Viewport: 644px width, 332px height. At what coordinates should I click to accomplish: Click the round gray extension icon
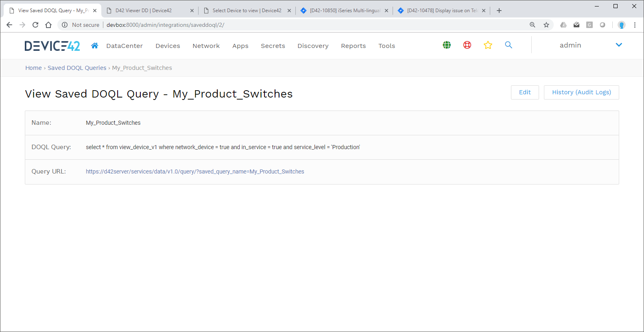(603, 25)
